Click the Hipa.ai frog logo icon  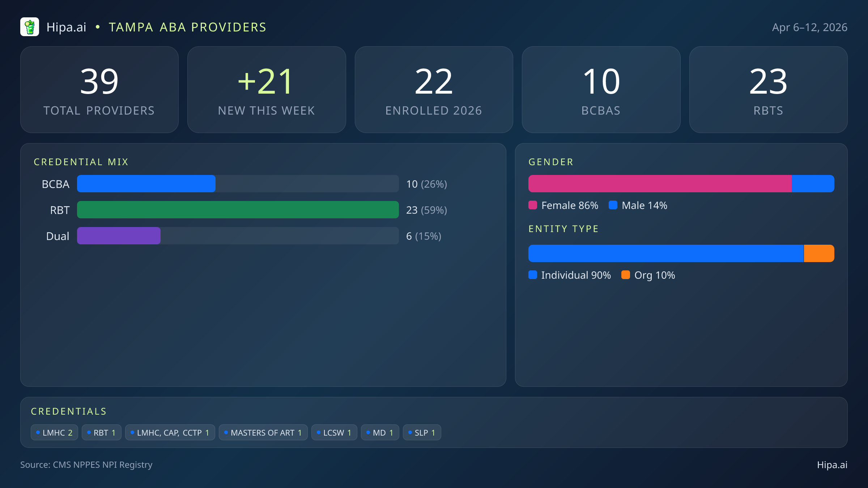pyautogui.click(x=30, y=27)
